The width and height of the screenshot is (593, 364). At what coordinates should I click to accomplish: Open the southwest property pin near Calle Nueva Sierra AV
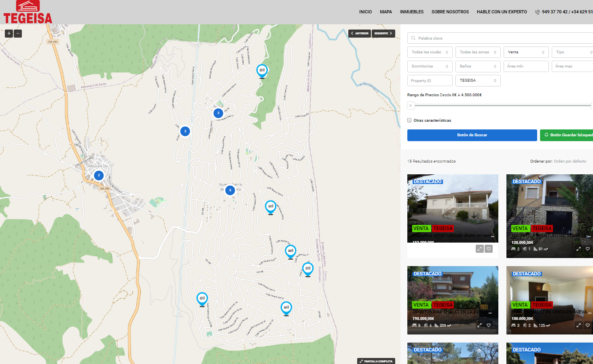tap(202, 299)
